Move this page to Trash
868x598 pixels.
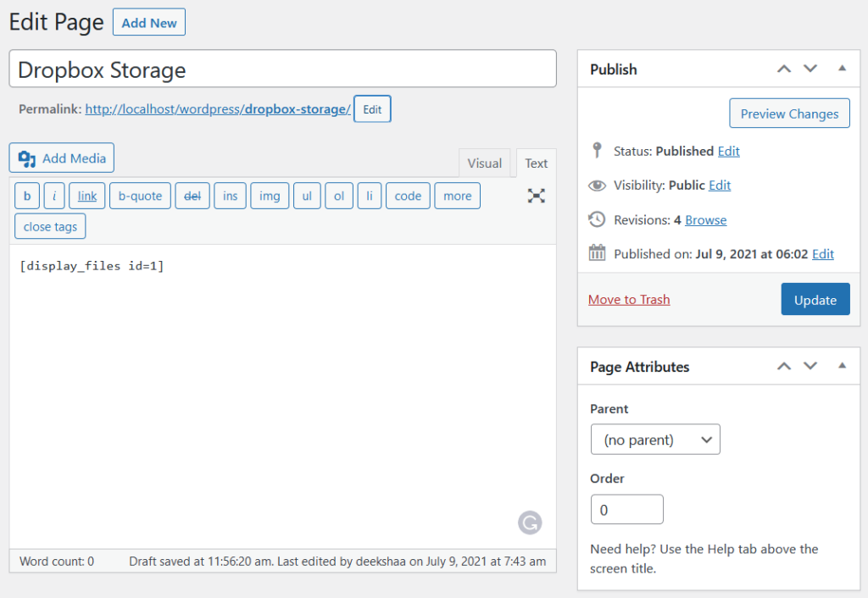click(629, 299)
